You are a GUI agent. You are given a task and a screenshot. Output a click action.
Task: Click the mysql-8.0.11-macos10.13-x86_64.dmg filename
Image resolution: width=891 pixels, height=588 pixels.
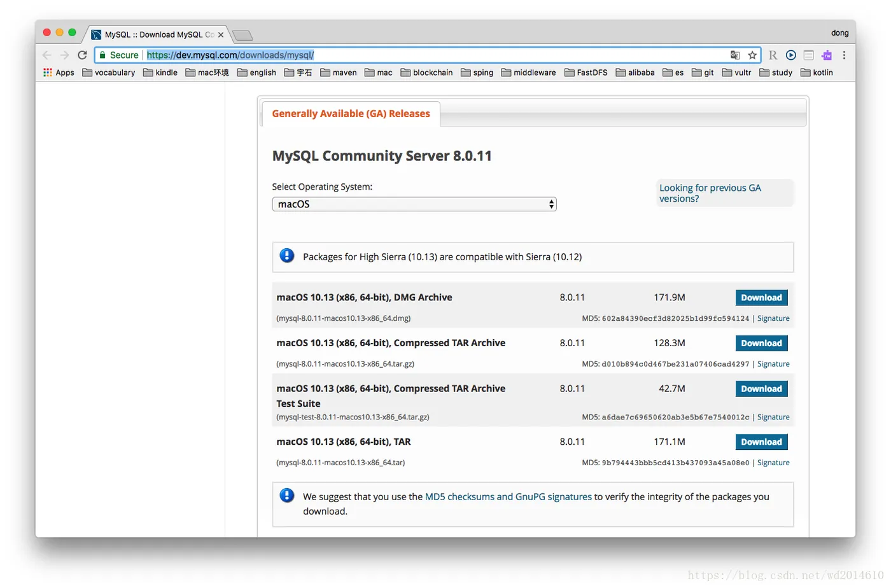point(344,319)
